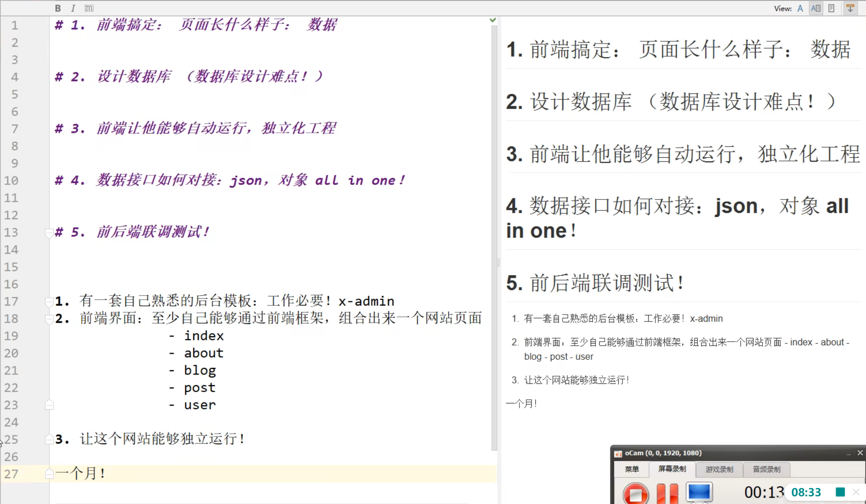Open the 游戏录制 tab in oCam

(719, 469)
